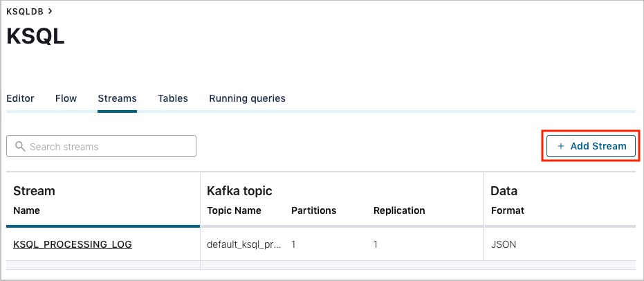The height and width of the screenshot is (281, 644).
Task: Click the default_ksql_pr... topic name cell
Action: [244, 244]
